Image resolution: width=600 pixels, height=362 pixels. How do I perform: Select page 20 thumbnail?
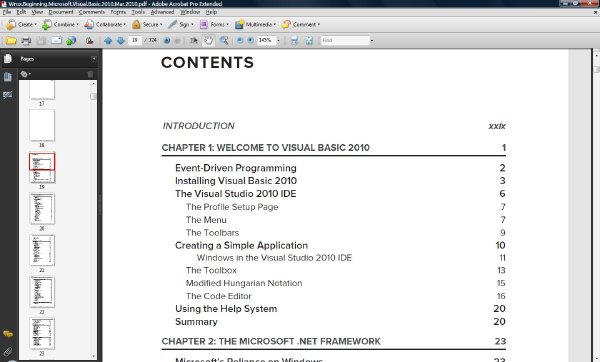42,209
